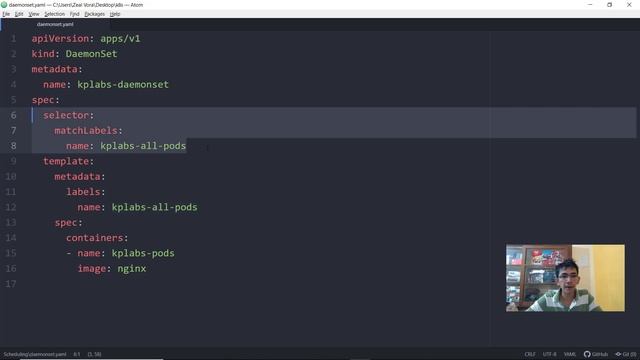Image resolution: width=640 pixels, height=360 pixels.
Task: Open the File menu
Action: pos(6,14)
